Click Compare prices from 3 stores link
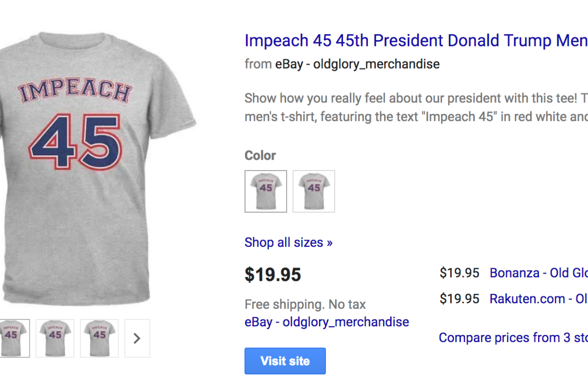588x392 pixels. 513,338
